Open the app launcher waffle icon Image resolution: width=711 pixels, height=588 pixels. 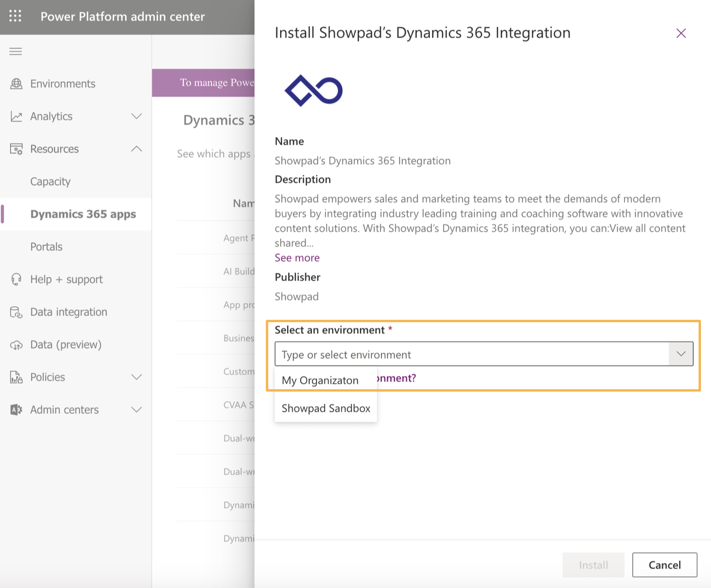(x=15, y=16)
